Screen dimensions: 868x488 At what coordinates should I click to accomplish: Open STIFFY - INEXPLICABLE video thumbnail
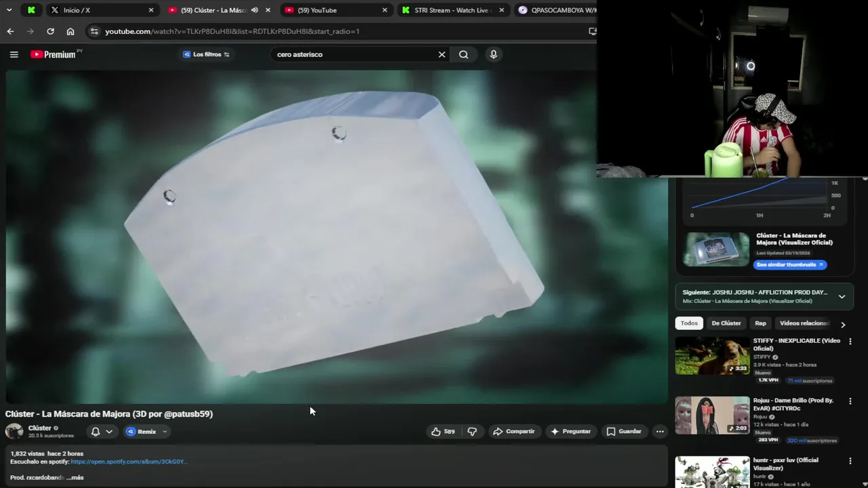tap(712, 356)
